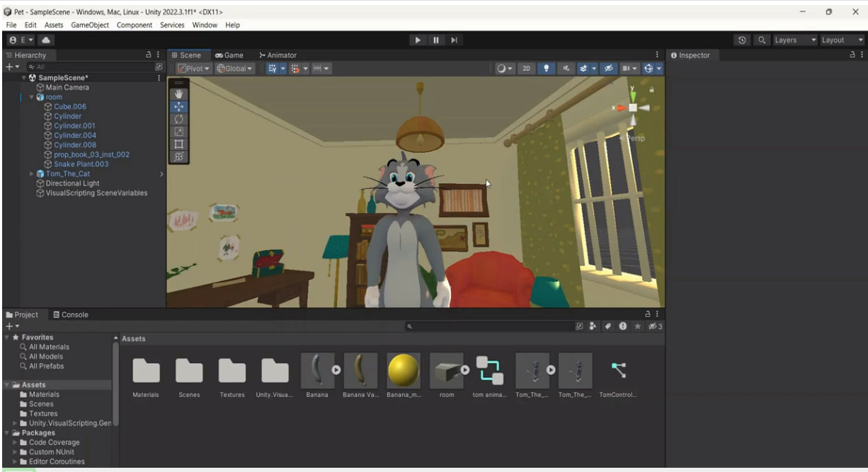Screen dimensions: 868x472
Task: Expand the Tom_The_Cat hierarchy object
Action: coord(31,174)
